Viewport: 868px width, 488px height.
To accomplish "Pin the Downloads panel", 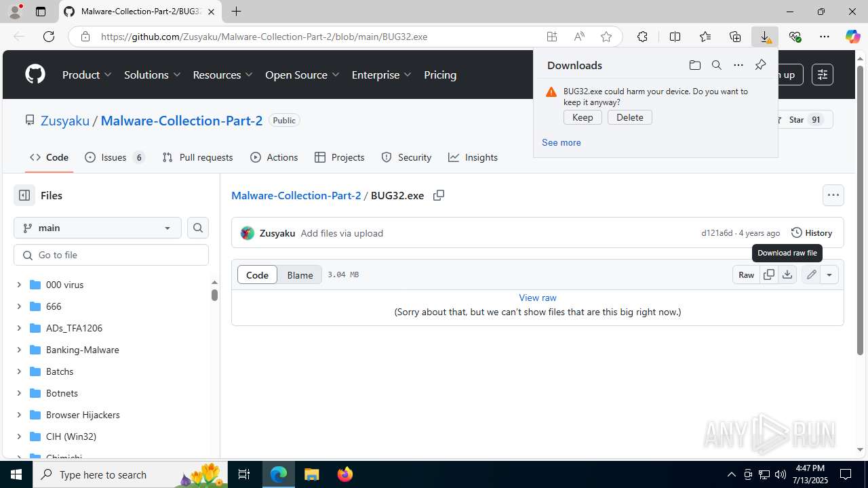I will 760,65.
